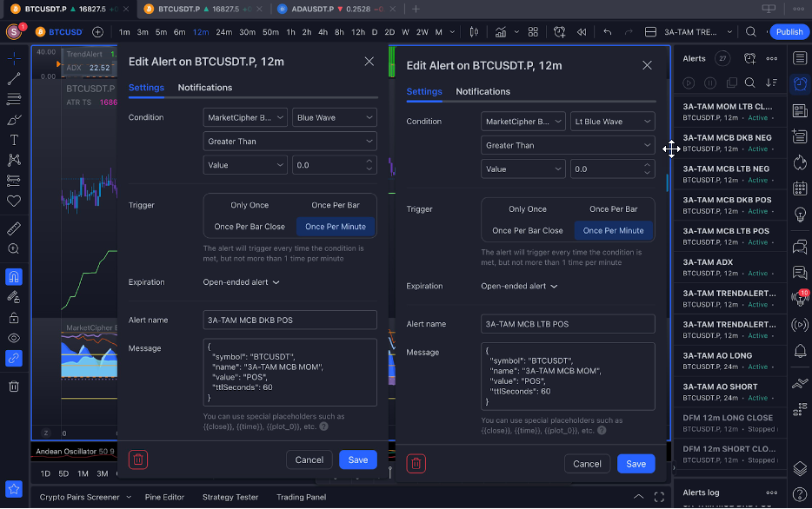This screenshot has width=812, height=509.
Task: Pick the brush drawing tool
Action: pyautogui.click(x=14, y=120)
